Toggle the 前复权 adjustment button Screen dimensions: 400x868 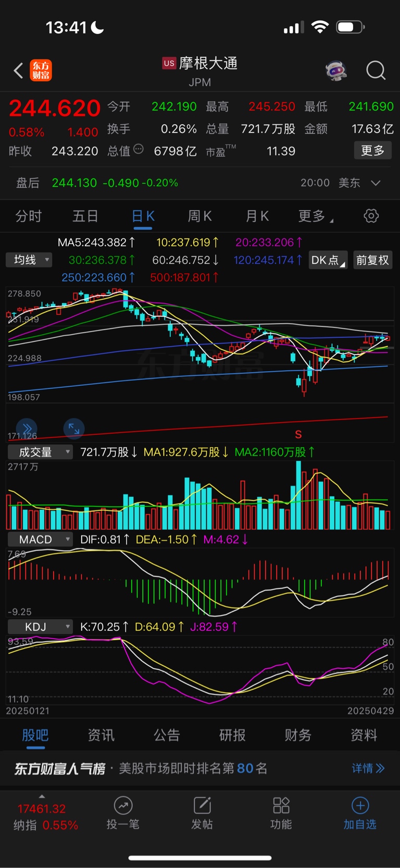click(x=372, y=260)
